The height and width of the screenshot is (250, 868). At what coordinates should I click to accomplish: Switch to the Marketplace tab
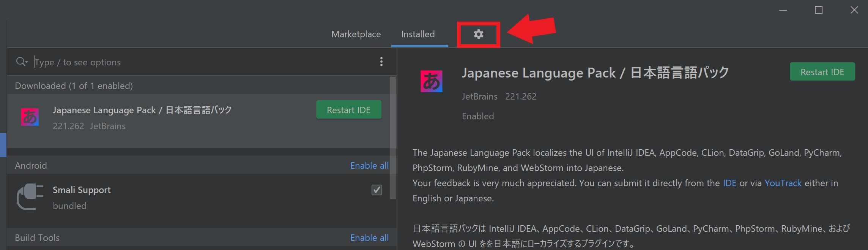point(356,34)
